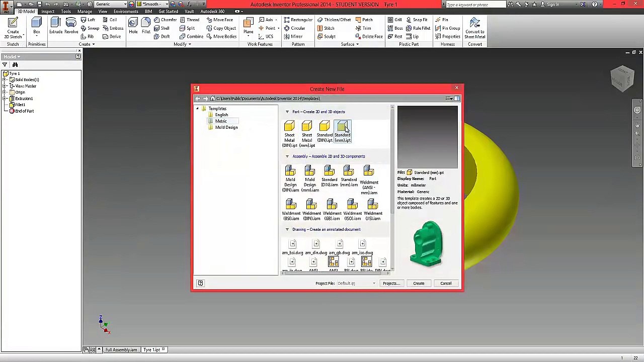Select the Mold Design (DIN).iam template

click(x=290, y=179)
